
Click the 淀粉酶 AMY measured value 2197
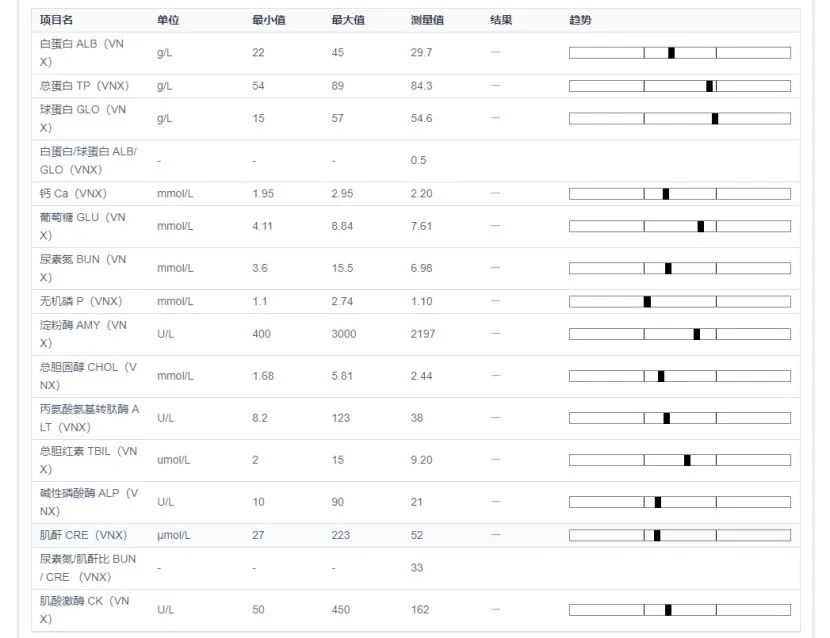[423, 334]
